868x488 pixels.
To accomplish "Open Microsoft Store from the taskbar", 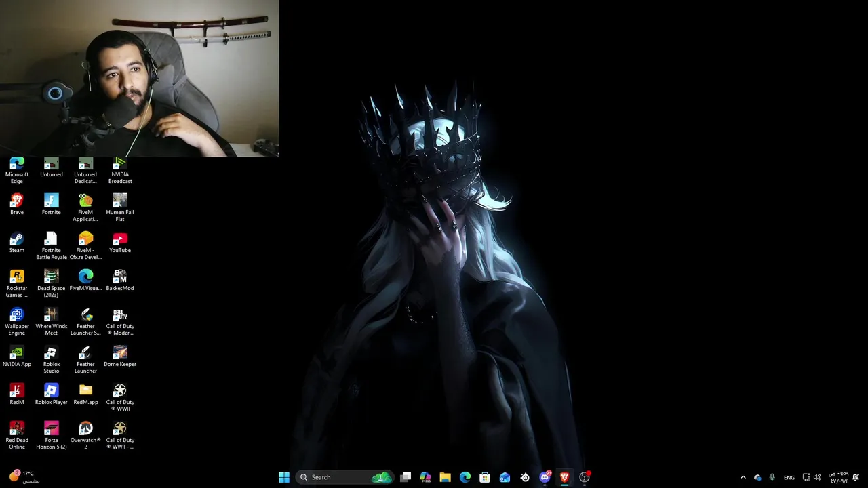I will coord(485,477).
